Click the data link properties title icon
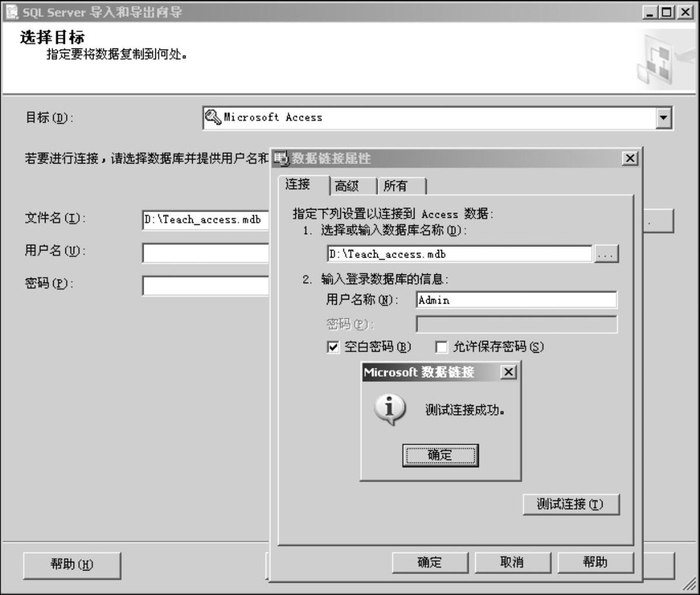Viewport: 700px width, 595px height. coord(281,158)
